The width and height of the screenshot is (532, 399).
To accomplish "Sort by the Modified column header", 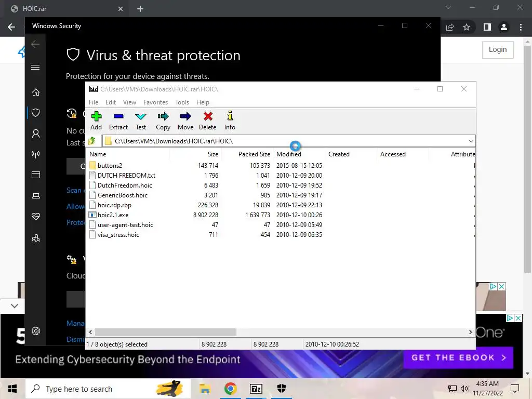I will point(299,154).
